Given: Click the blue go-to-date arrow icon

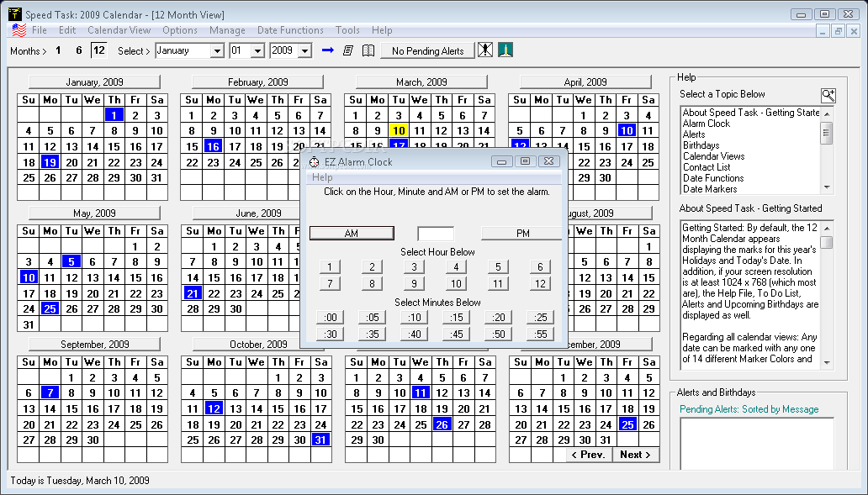Looking at the screenshot, I should pyautogui.click(x=328, y=50).
